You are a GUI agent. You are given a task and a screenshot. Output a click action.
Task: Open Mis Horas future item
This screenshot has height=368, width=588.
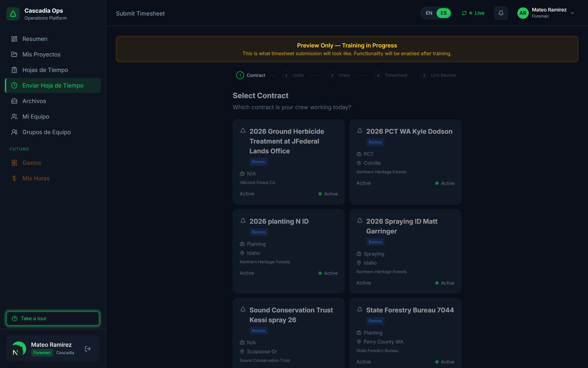(53, 178)
